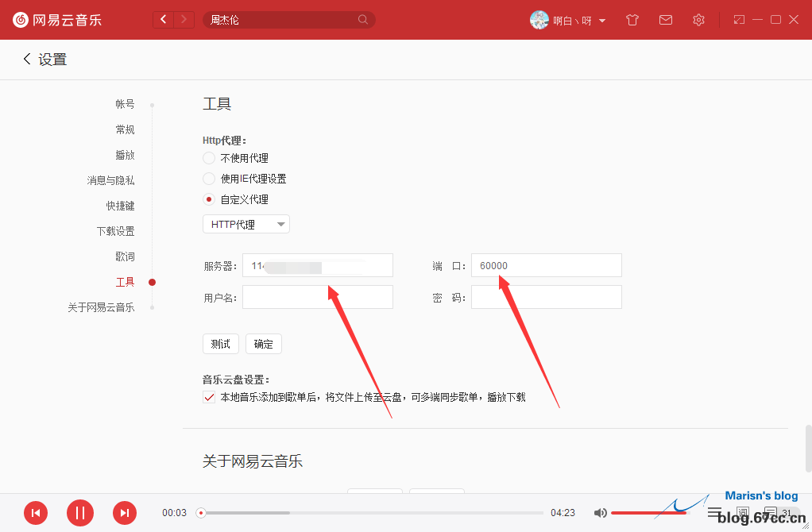This screenshot has height=532, width=812.
Task: Select 不使用代理 radio option
Action: point(209,158)
